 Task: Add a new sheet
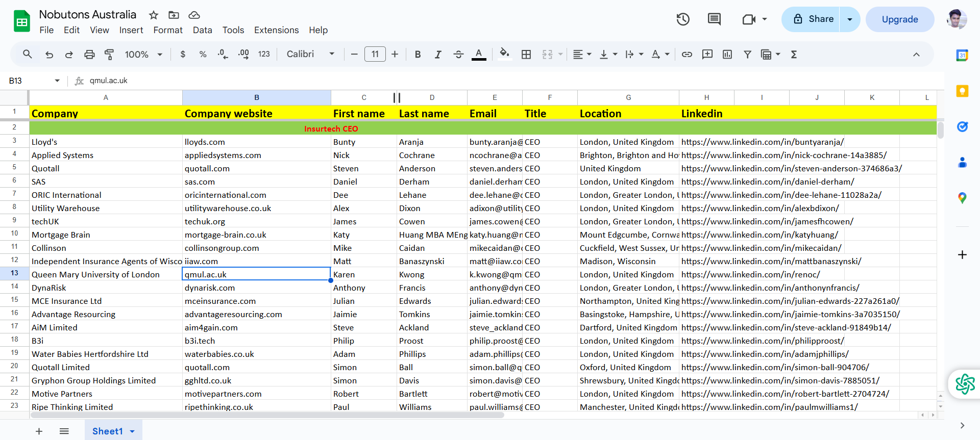point(39,431)
